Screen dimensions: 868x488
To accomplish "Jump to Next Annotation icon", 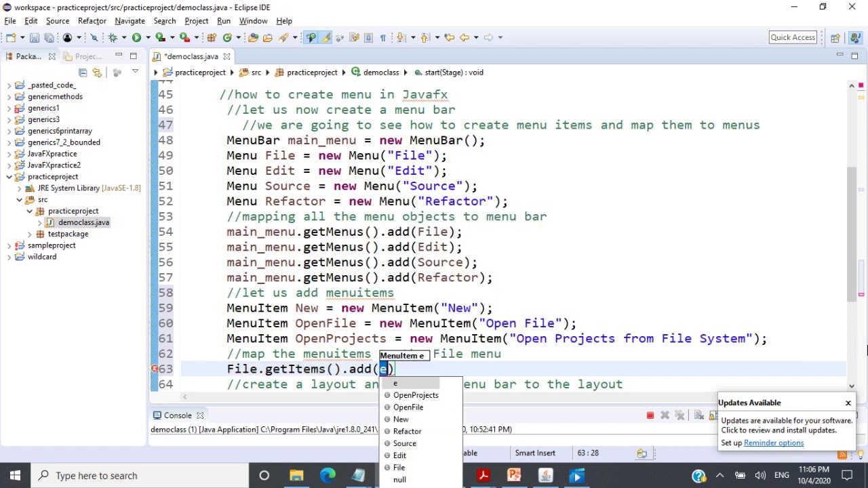I will click(x=400, y=37).
